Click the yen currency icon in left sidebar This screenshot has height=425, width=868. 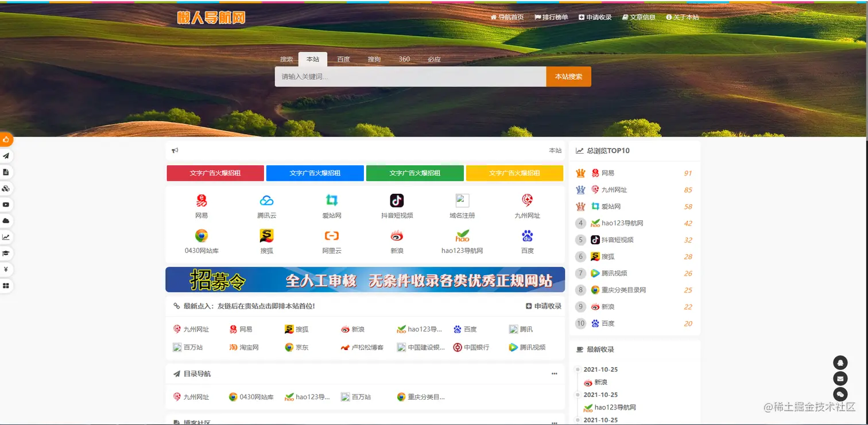point(6,270)
